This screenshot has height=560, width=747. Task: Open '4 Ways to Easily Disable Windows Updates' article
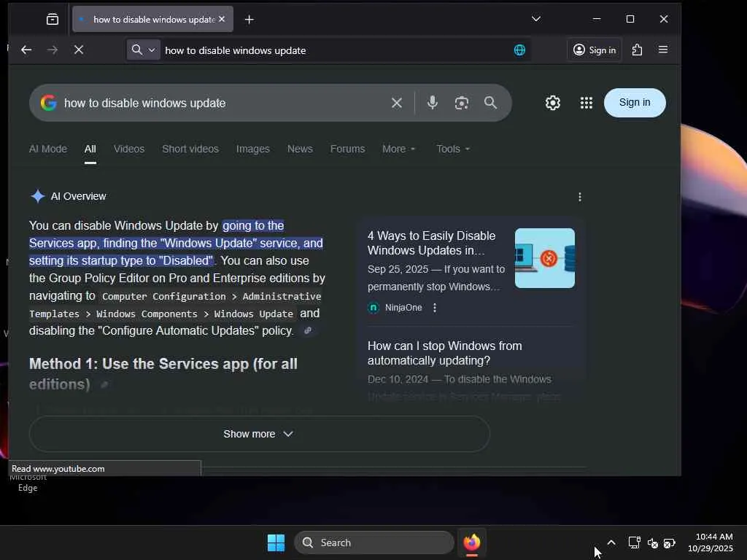coord(432,243)
